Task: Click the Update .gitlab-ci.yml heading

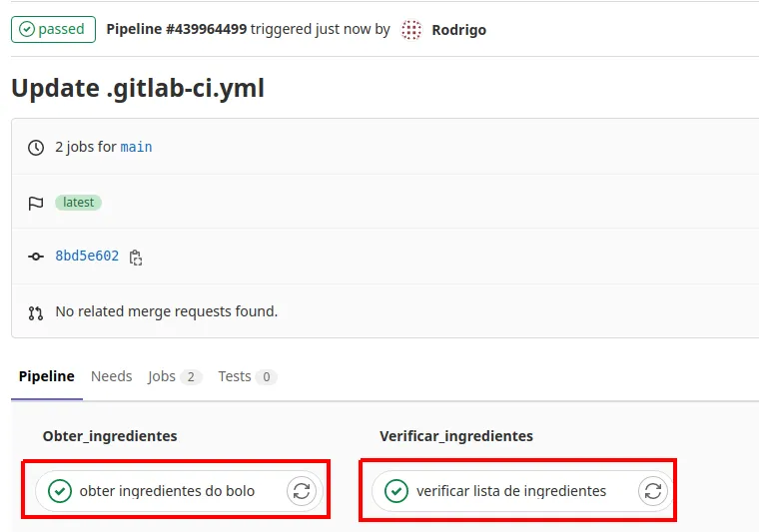Action: 138,89
